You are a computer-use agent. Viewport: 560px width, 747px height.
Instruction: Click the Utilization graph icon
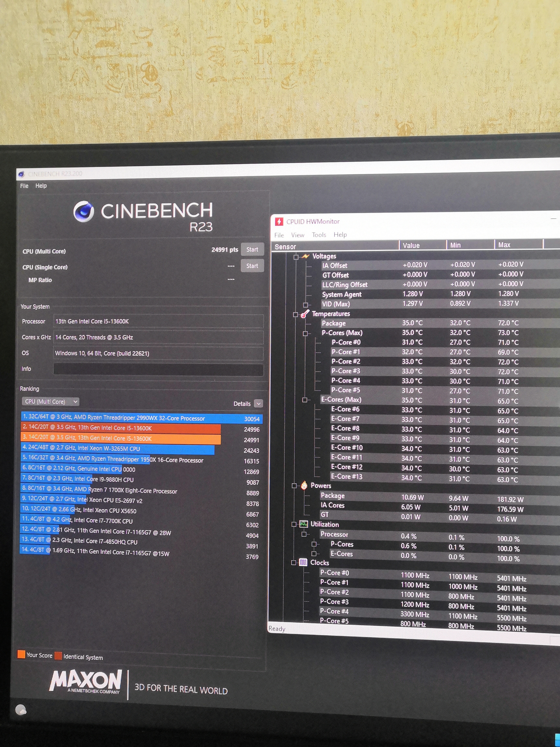(303, 524)
